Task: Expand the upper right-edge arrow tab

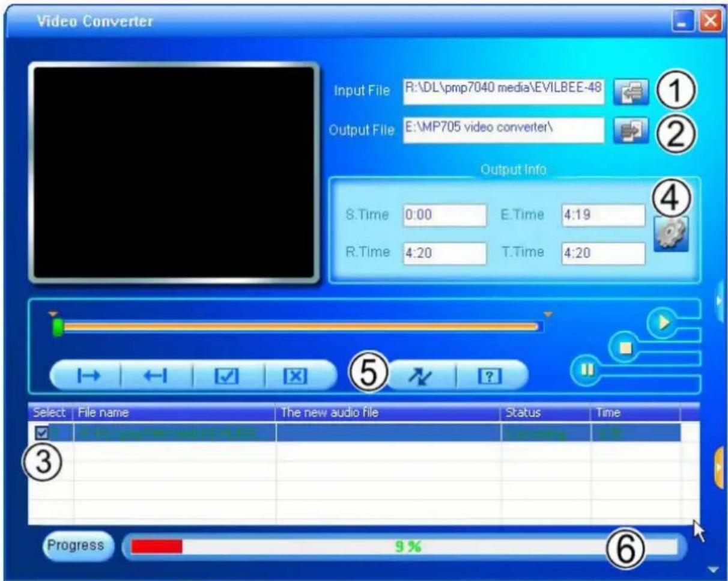Action: click(x=720, y=299)
